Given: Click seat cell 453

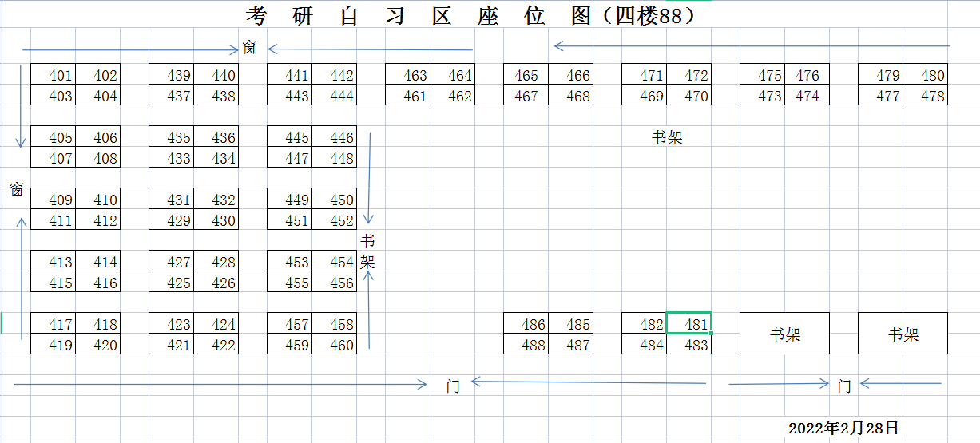Looking at the screenshot, I should [x=290, y=262].
